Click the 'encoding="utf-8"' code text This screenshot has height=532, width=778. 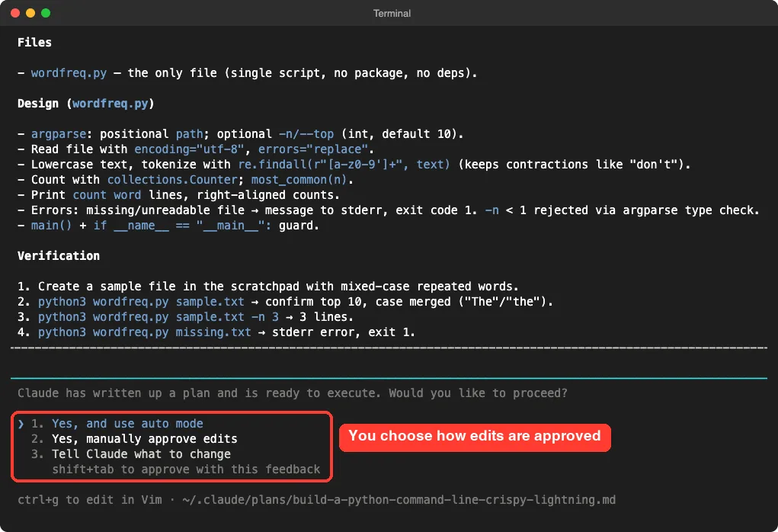click(x=189, y=149)
